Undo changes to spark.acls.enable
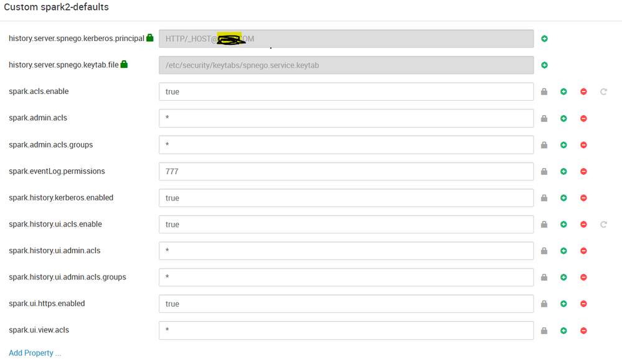This screenshot has width=622, height=364. (603, 91)
